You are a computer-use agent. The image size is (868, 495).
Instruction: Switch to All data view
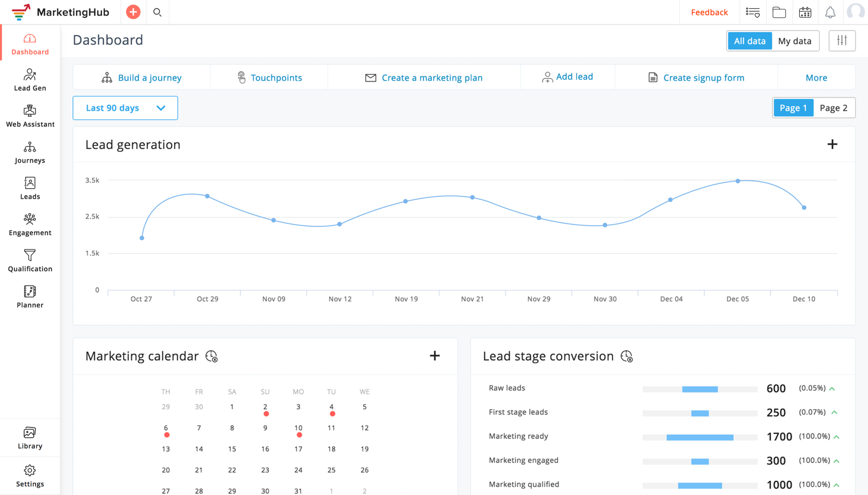(x=749, y=41)
